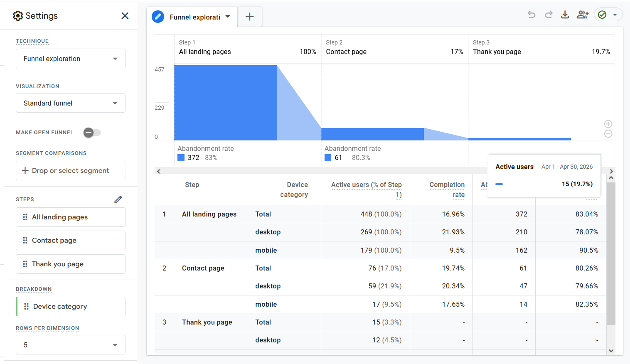Select Thank you page step chip
630x364 pixels.
click(x=71, y=264)
